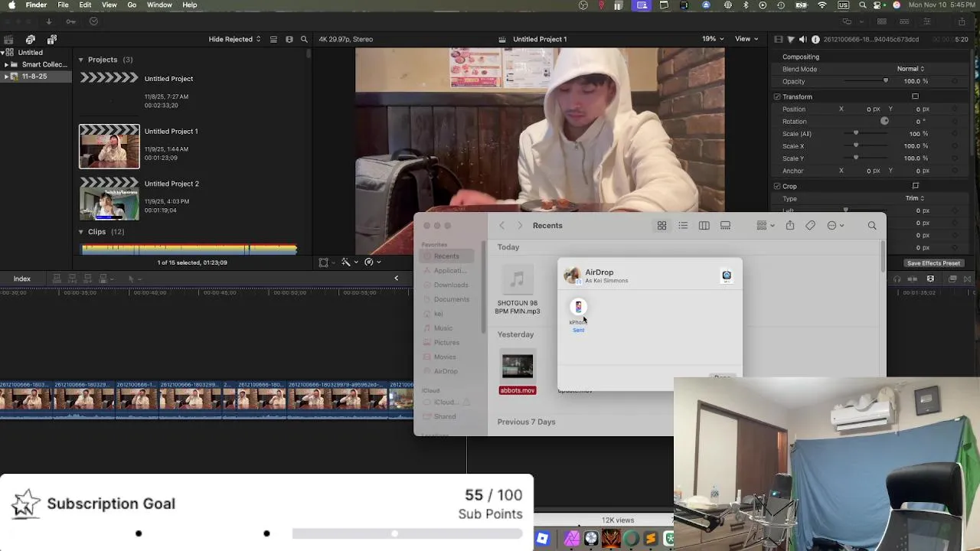Toggle clip appearance filmstrip icon in browser

274,39
